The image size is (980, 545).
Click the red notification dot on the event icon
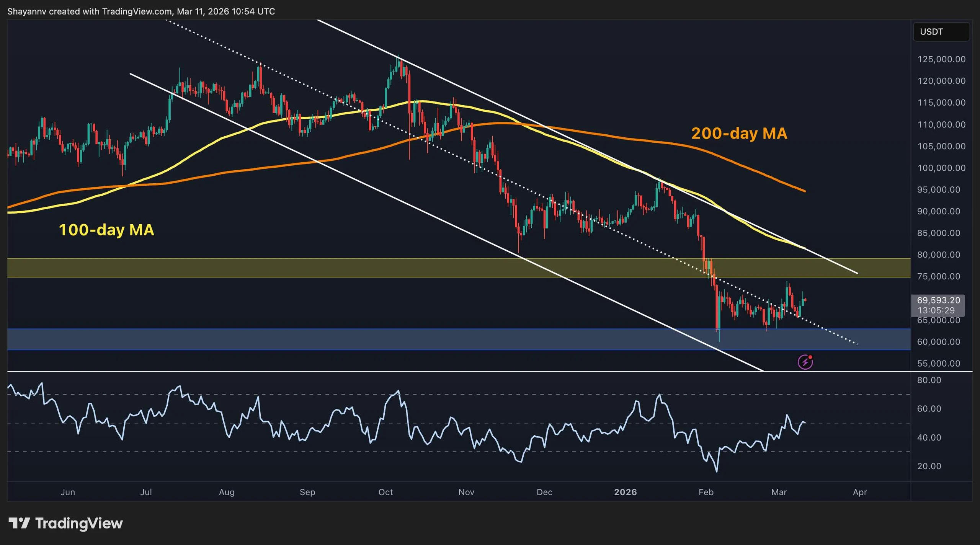click(x=810, y=356)
